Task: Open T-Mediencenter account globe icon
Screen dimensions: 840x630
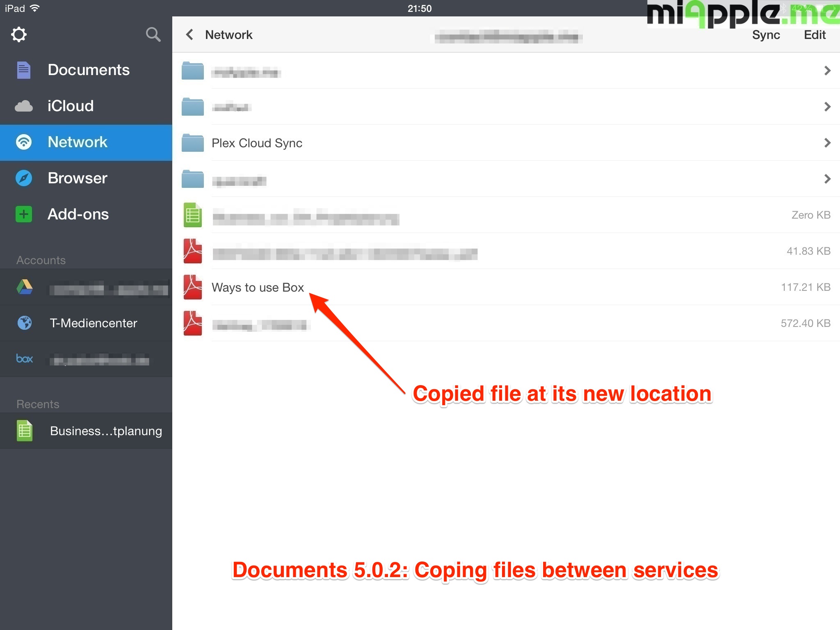Action: pyautogui.click(x=25, y=323)
